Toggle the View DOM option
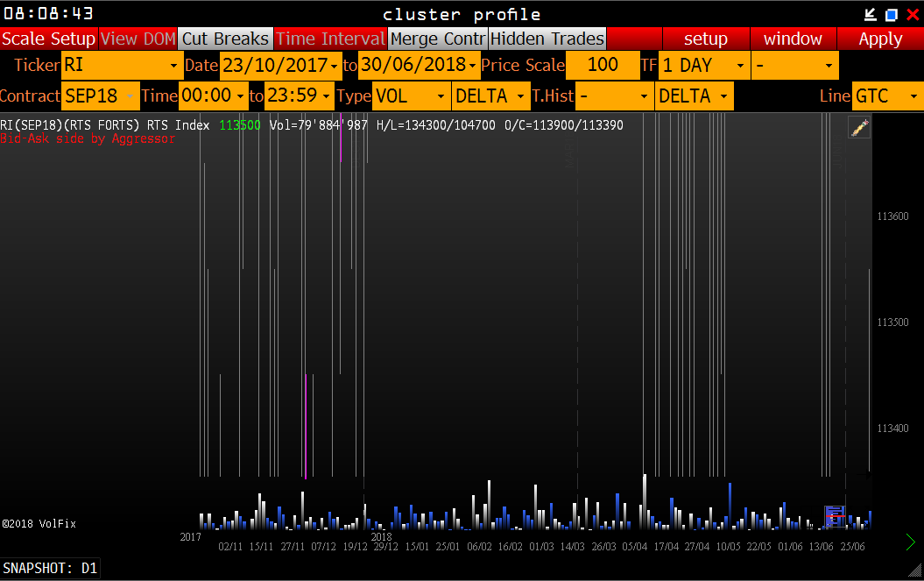 [138, 39]
